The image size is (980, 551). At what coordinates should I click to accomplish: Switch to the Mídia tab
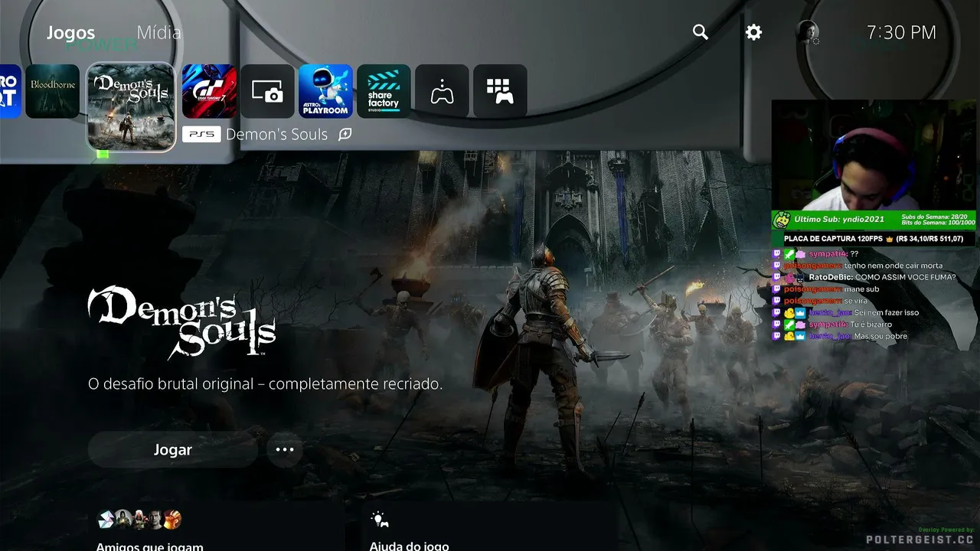(158, 33)
